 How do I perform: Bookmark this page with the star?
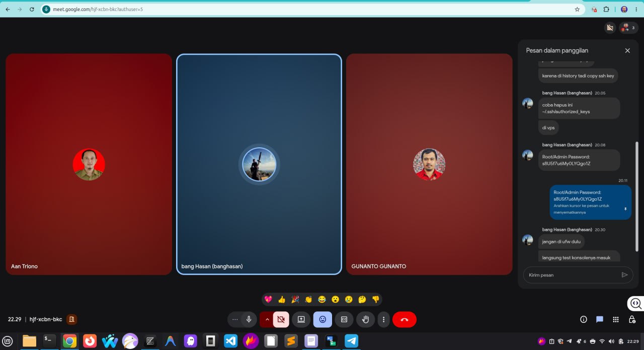[x=577, y=9]
